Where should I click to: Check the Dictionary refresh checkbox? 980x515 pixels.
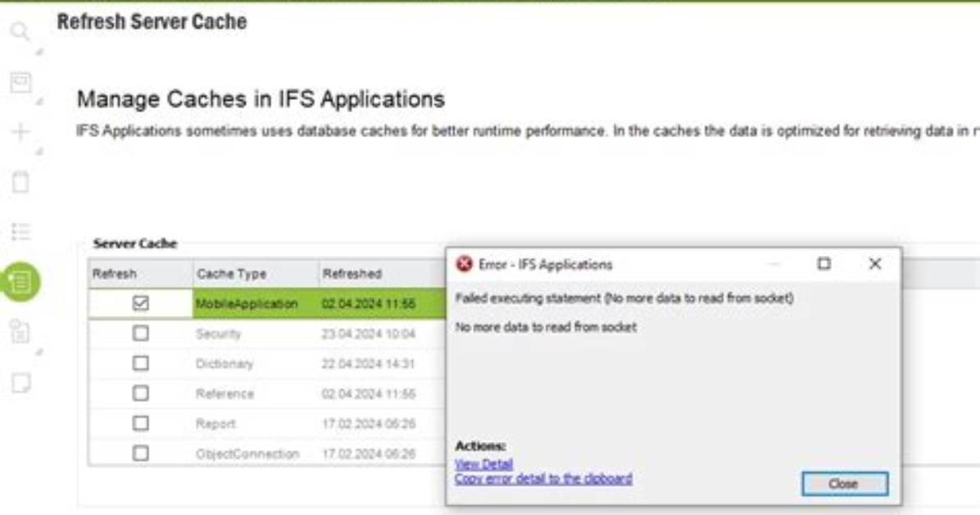point(141,363)
